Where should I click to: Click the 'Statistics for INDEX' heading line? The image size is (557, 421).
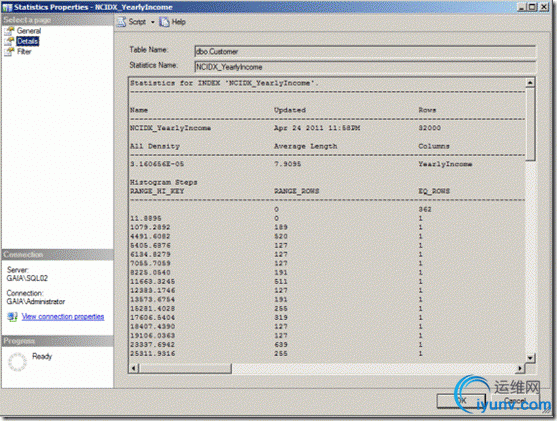coord(224,83)
